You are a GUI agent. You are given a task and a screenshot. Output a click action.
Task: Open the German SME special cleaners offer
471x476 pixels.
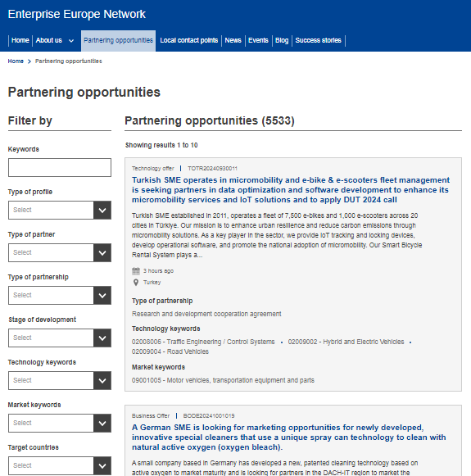288,437
